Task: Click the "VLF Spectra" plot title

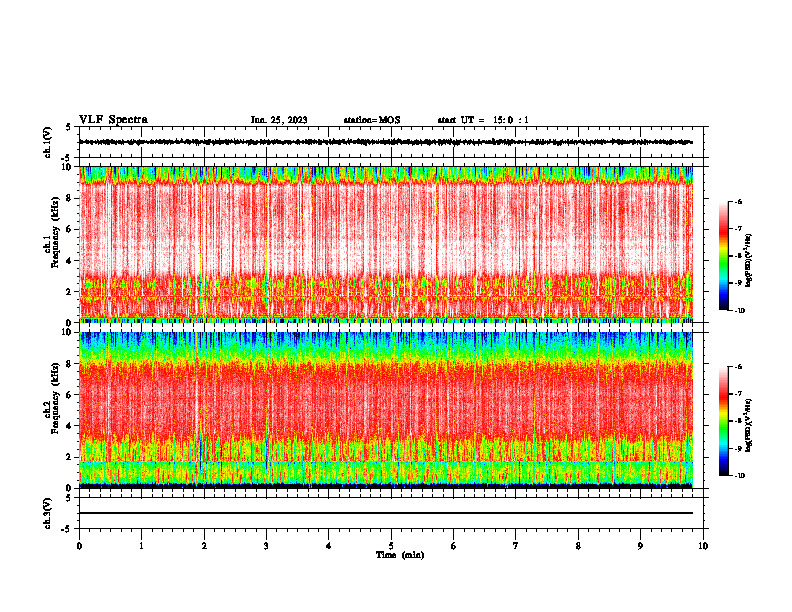Action: tap(113, 120)
